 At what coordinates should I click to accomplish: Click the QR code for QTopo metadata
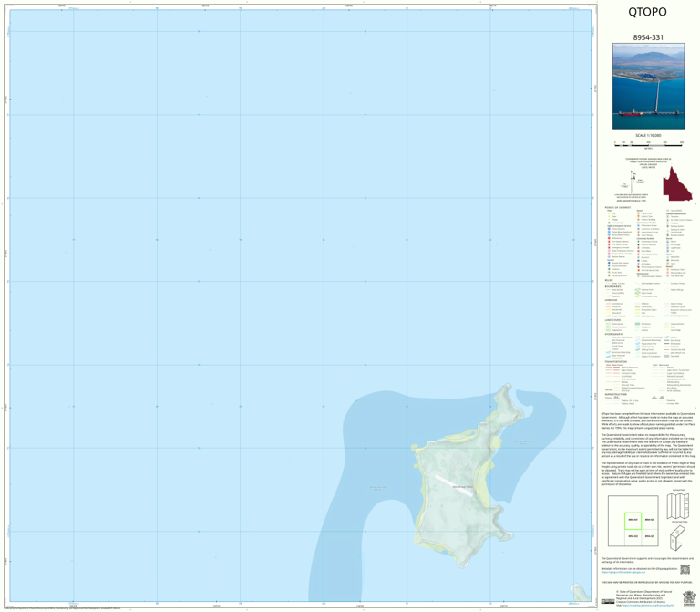click(685, 569)
